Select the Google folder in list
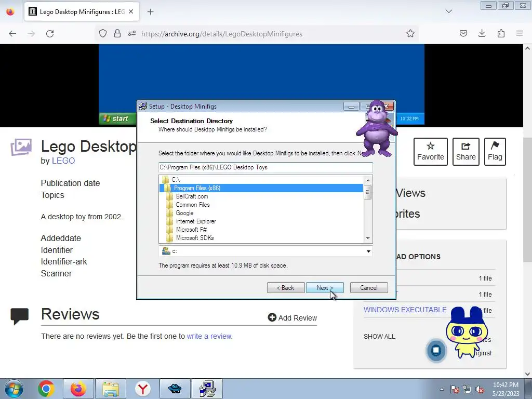 [184, 213]
